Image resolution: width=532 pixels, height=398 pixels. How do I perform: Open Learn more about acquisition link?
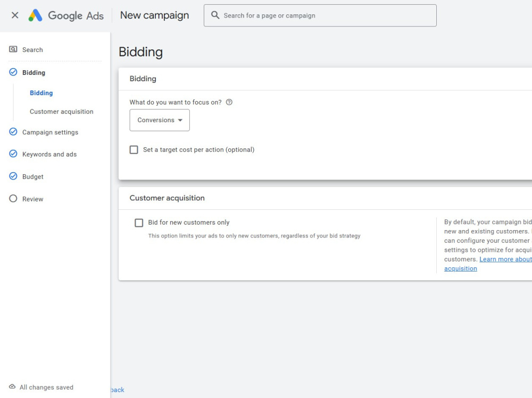(x=487, y=264)
